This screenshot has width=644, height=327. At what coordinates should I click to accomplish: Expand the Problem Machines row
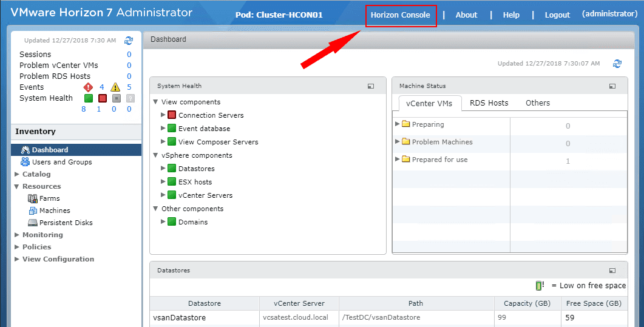397,141
